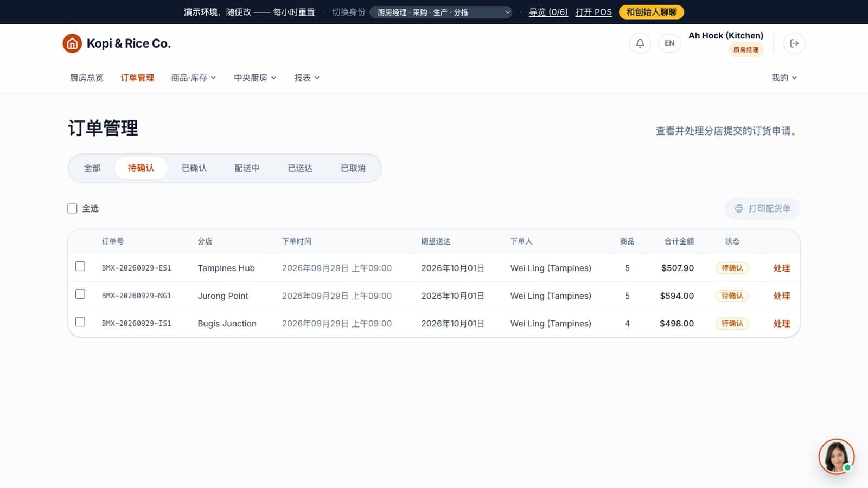Click 处理 for Bugis Junction order
This screenshot has width=868, height=488.
pos(782,323)
